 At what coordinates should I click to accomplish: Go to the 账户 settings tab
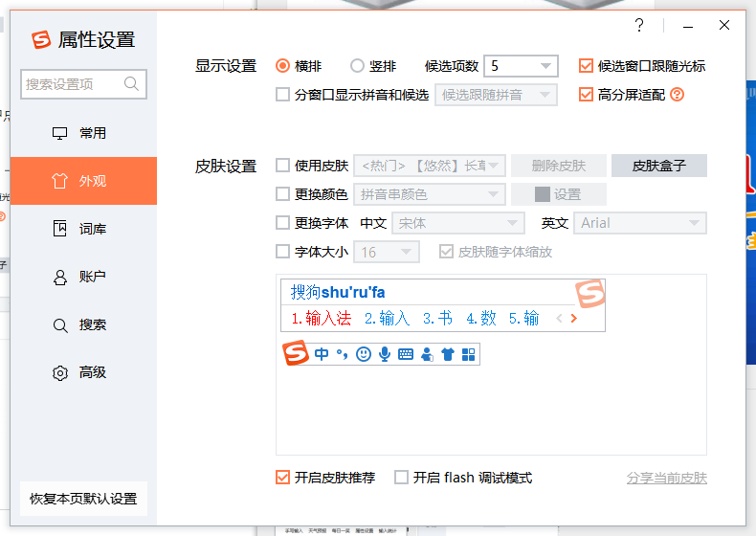[83, 277]
